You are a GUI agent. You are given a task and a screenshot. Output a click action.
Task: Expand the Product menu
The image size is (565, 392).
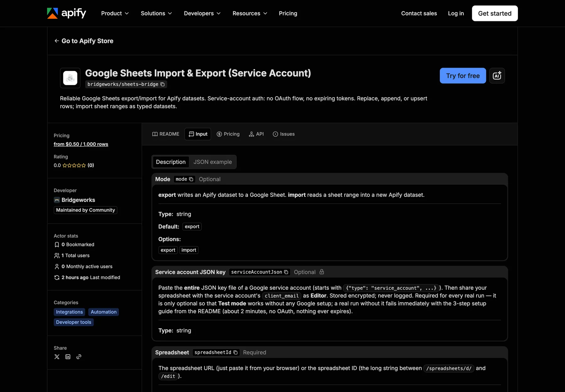tap(115, 13)
